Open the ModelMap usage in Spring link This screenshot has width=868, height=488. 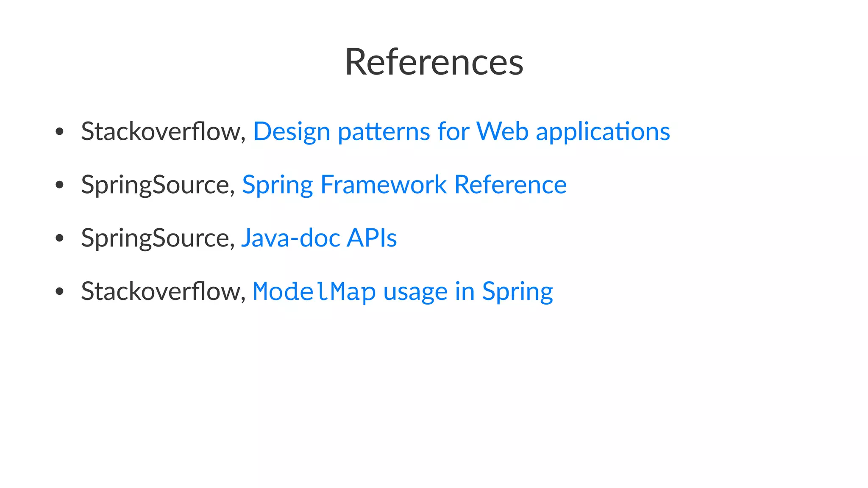pyautogui.click(x=402, y=291)
